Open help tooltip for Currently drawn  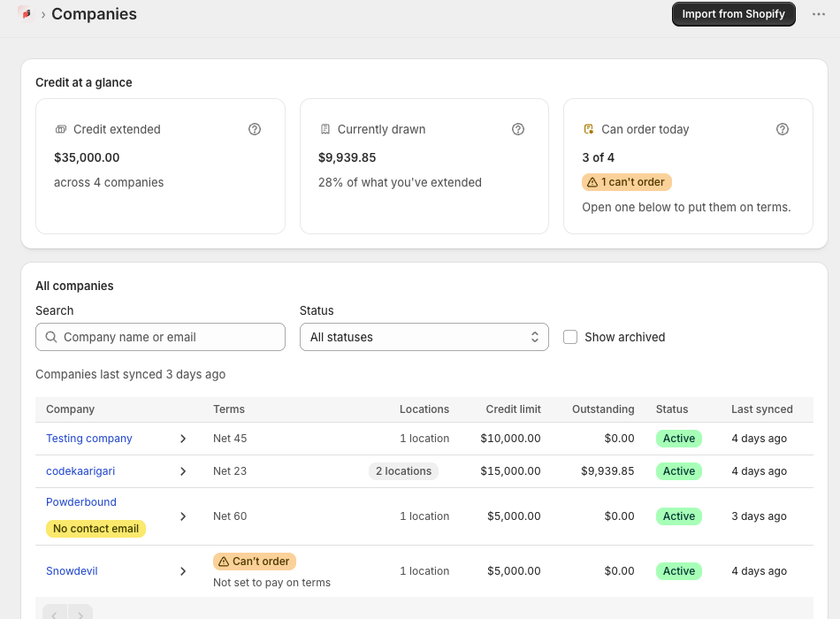(518, 129)
